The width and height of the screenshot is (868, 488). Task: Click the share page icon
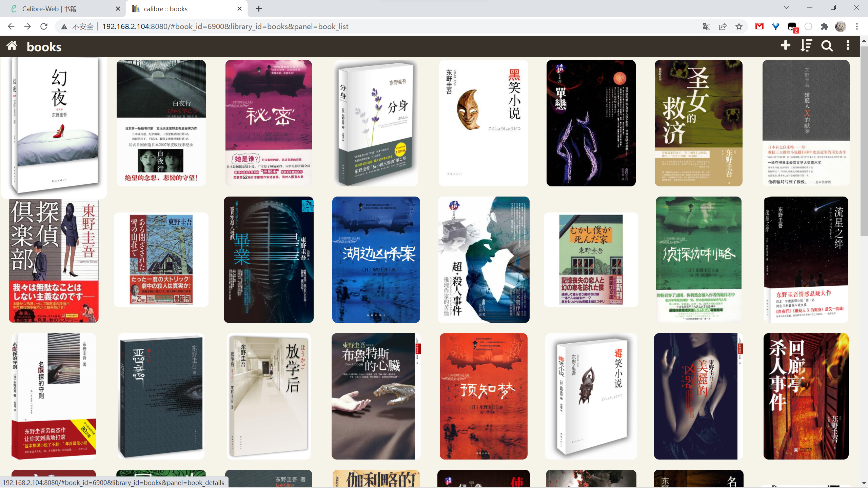point(723,26)
